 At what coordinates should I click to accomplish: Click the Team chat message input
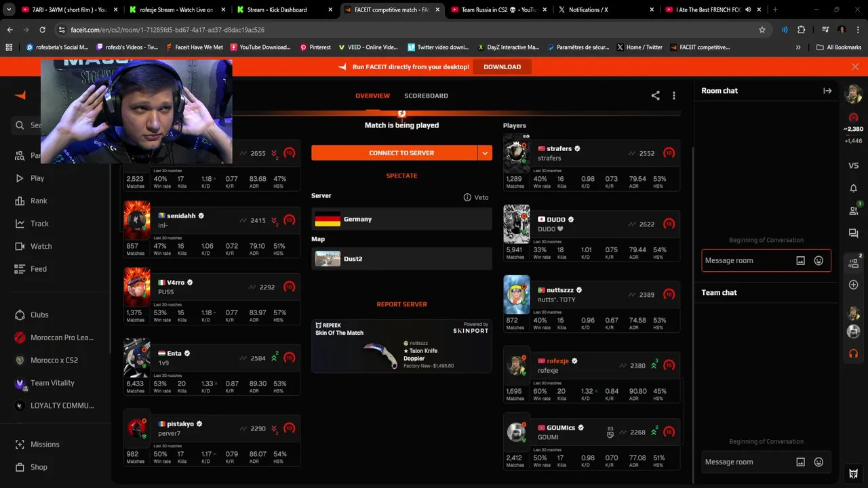(x=746, y=462)
